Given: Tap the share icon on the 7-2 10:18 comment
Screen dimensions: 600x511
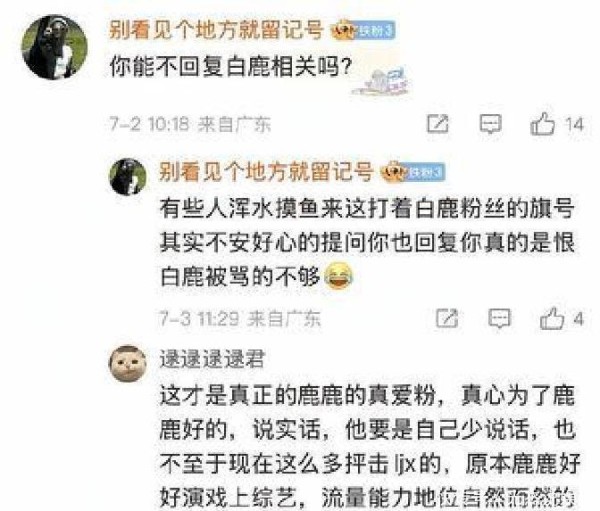Looking at the screenshot, I should click(x=437, y=124).
